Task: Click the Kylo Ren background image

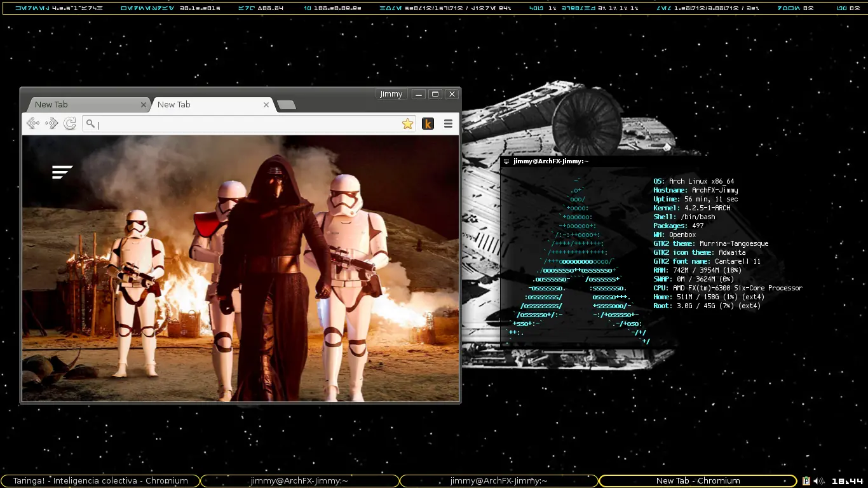Action: pyautogui.click(x=240, y=268)
